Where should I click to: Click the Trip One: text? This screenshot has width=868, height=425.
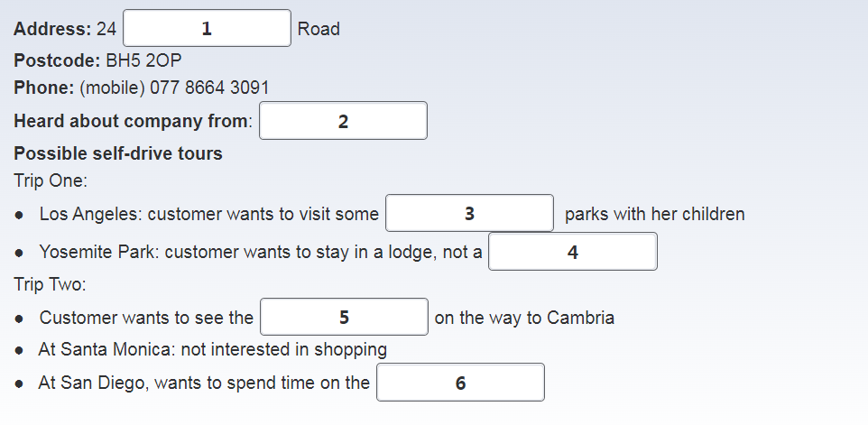(x=51, y=180)
